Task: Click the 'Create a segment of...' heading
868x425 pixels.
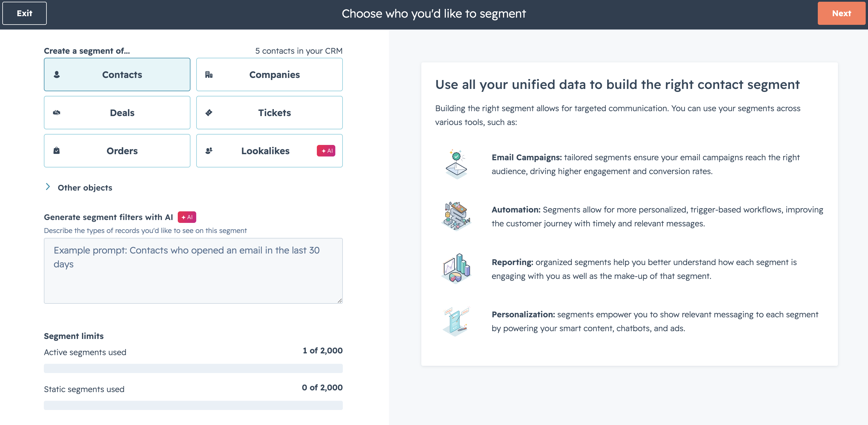Action: [87, 51]
